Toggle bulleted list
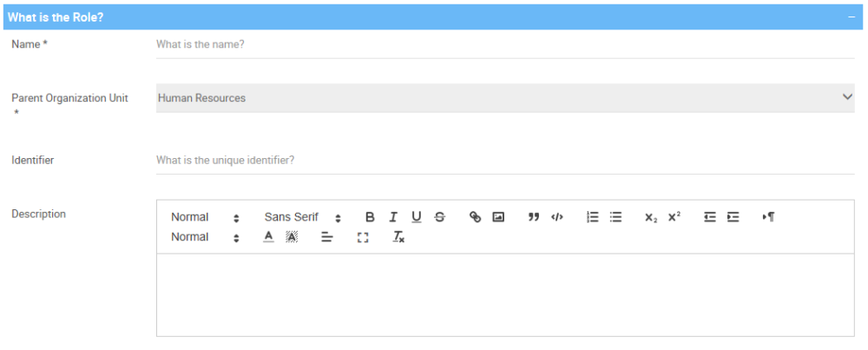Screen dimensions: 868x350 tap(615, 217)
